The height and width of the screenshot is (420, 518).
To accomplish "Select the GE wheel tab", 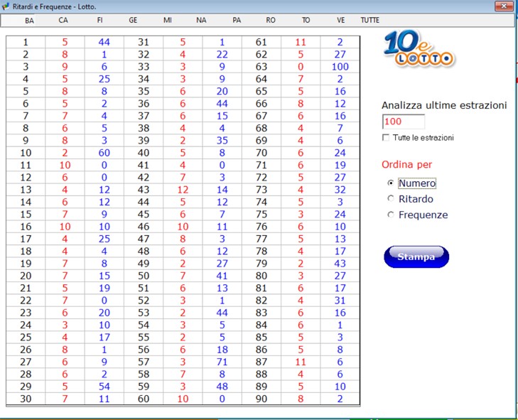I will [133, 20].
